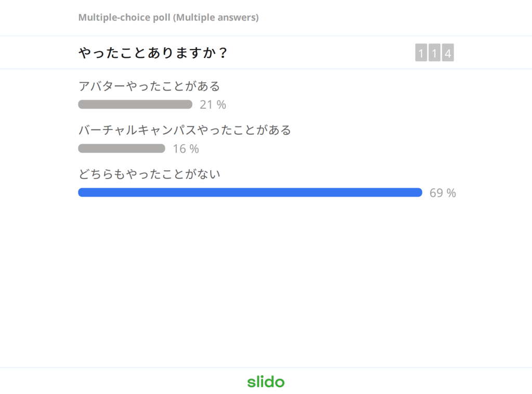This screenshot has height=394, width=532.
Task: Click '(Multiple answers)' text in header
Action: pos(216,17)
